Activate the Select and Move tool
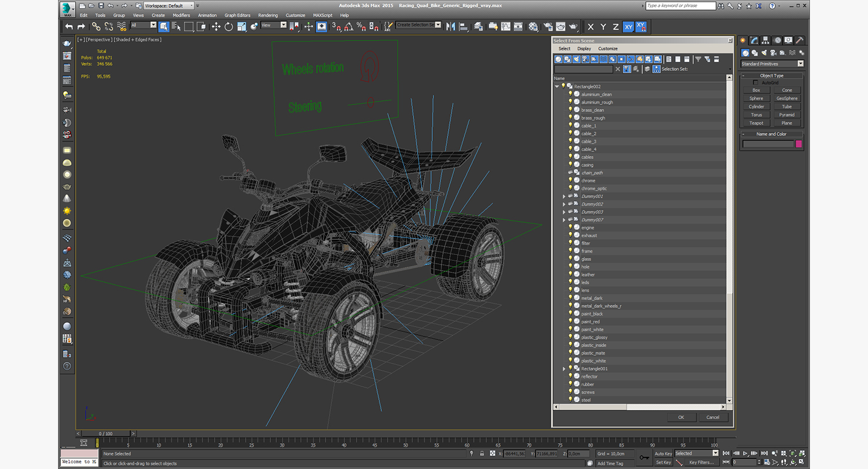Screen dimensions: 868x469 click(x=216, y=26)
